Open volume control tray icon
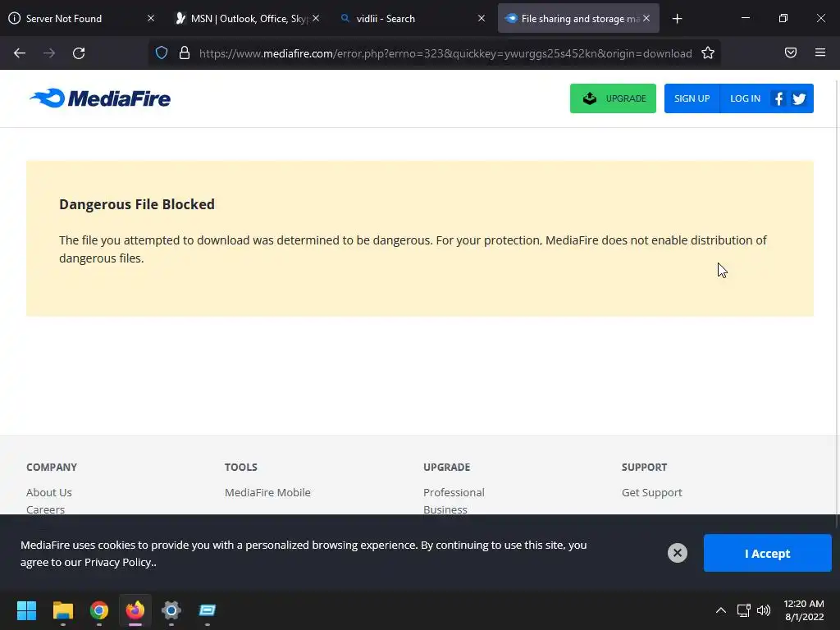This screenshot has width=840, height=630. tap(764, 610)
